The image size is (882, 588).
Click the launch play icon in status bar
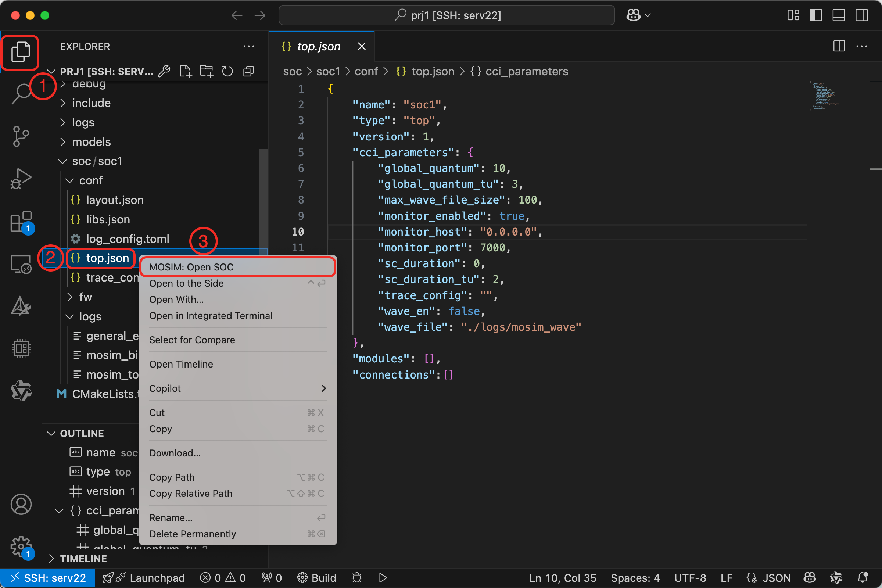(x=383, y=578)
